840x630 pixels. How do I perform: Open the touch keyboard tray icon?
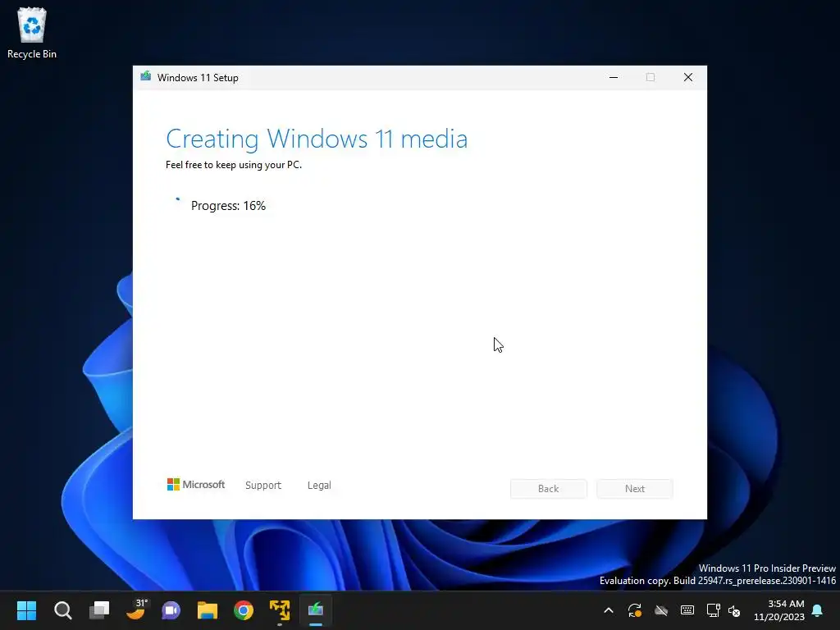687,610
